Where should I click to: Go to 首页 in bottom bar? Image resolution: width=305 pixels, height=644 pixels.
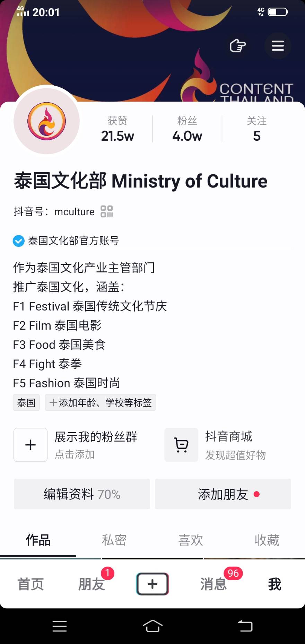point(31,584)
